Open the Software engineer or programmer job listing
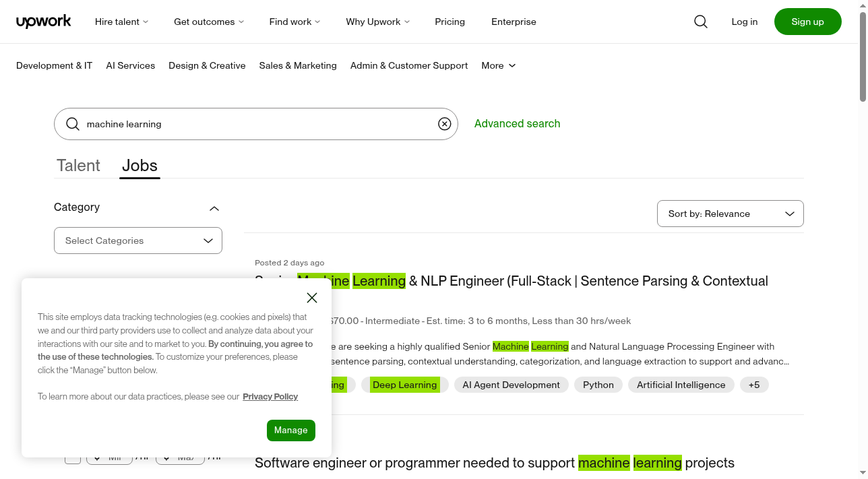The image size is (868, 479). [x=495, y=463]
